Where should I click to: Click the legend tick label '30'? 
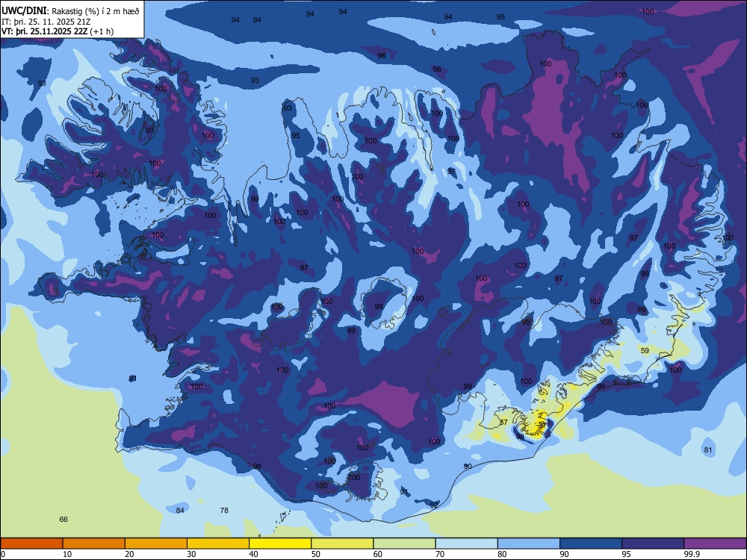coord(191,554)
